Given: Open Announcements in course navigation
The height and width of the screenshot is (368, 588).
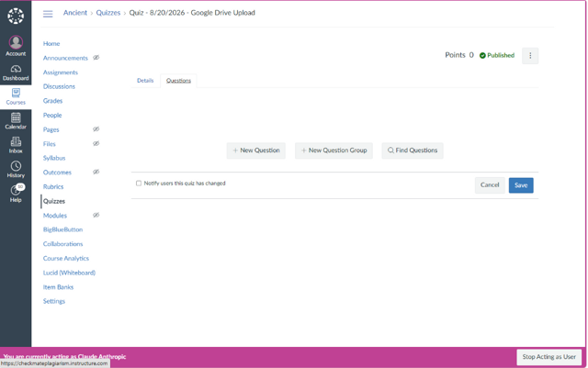Looking at the screenshot, I should pyautogui.click(x=65, y=58).
